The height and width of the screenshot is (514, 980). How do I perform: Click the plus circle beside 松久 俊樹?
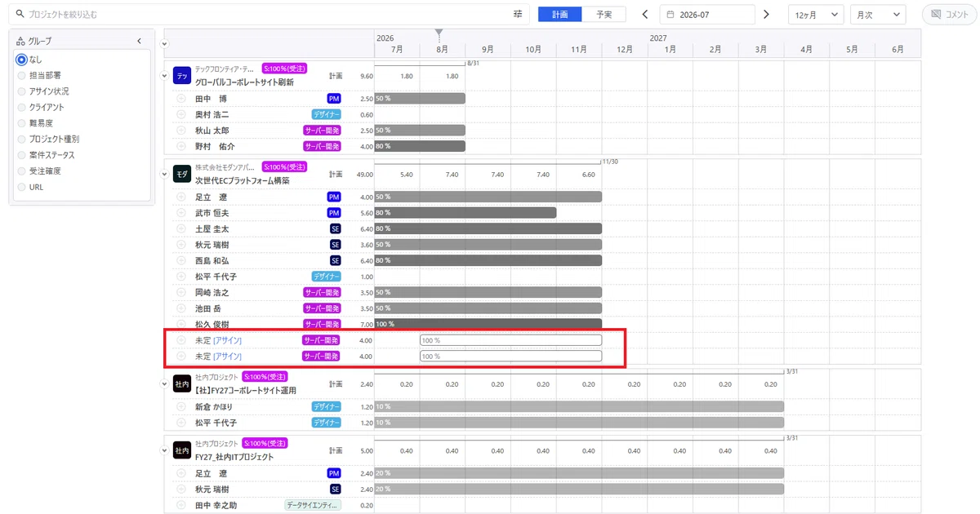(181, 325)
